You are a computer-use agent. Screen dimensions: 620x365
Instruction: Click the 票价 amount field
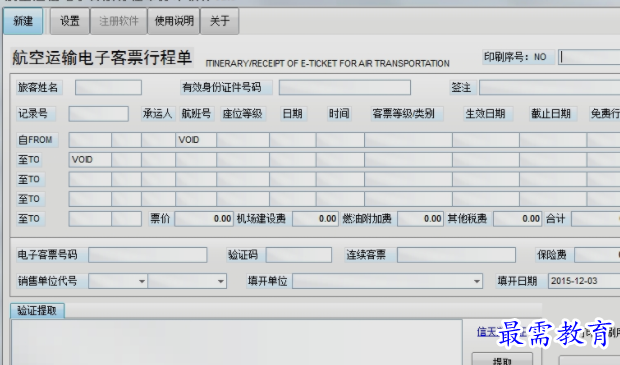click(x=204, y=219)
